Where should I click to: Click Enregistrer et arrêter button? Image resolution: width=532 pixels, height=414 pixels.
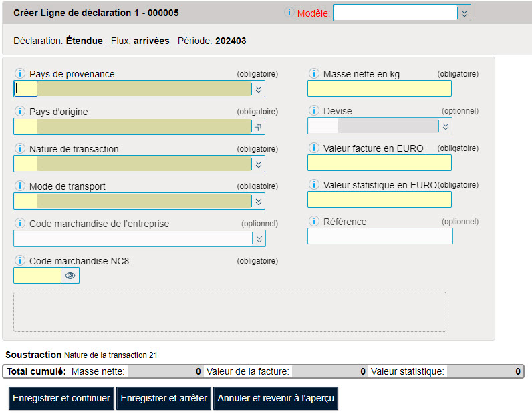[164, 398]
